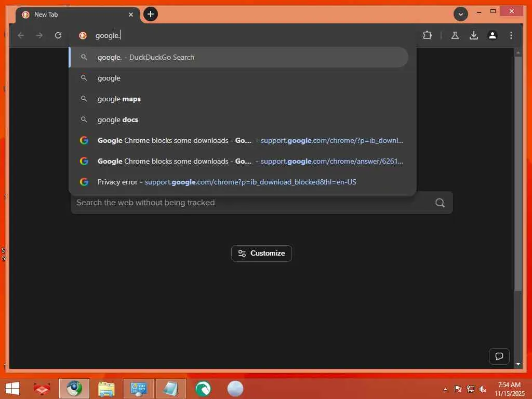Open suggestion with URL 'chrome/answer/6261...'
The width and height of the screenshot is (532, 399).
pyautogui.click(x=238, y=161)
